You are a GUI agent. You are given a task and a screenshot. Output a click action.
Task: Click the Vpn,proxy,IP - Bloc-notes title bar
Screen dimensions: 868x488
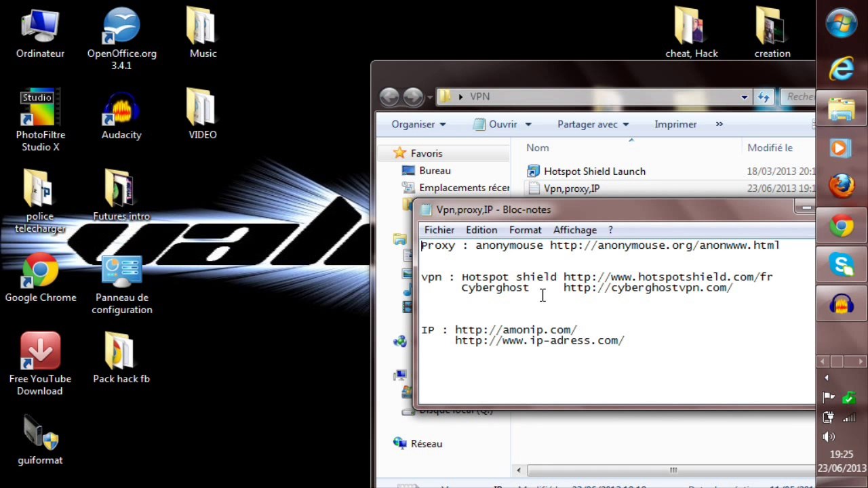[604, 210]
